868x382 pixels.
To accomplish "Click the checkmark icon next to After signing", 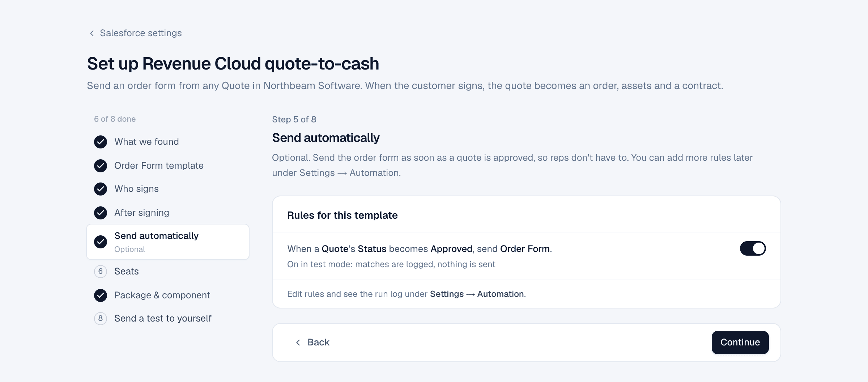I will tap(101, 213).
